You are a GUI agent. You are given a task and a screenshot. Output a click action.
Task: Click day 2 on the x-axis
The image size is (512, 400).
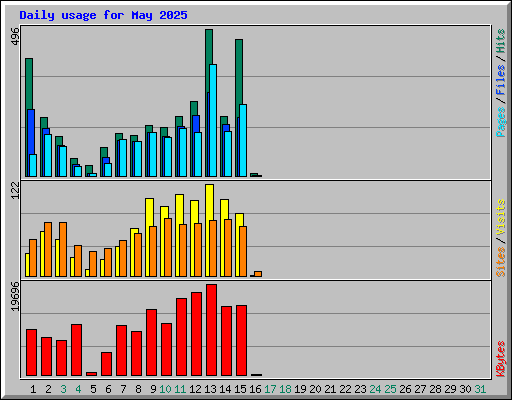click(48, 389)
